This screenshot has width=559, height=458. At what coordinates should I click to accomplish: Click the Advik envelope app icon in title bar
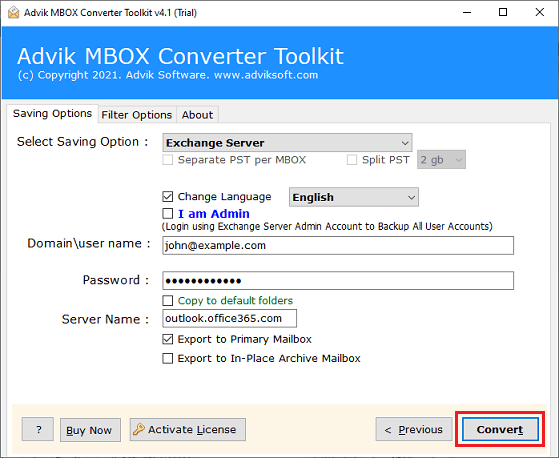(x=14, y=12)
